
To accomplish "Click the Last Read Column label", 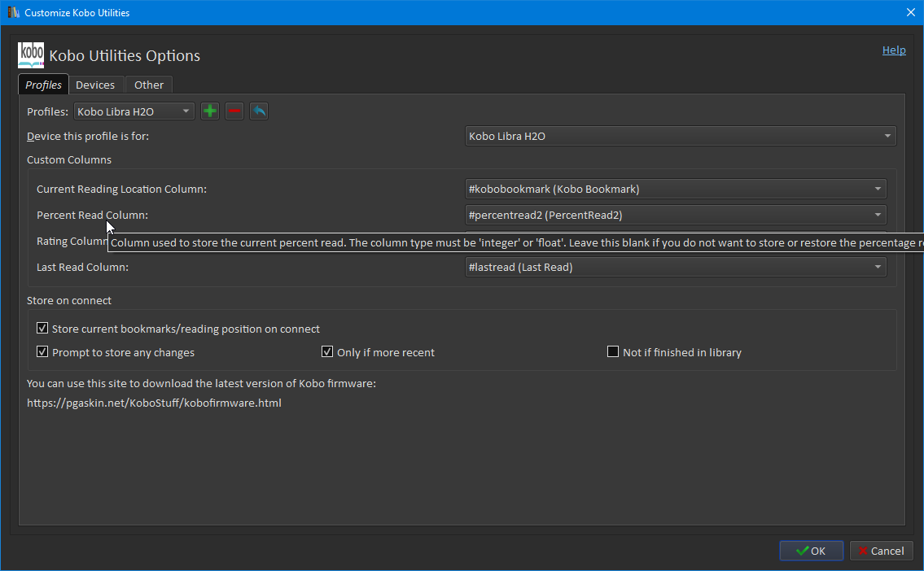I will (x=82, y=268).
